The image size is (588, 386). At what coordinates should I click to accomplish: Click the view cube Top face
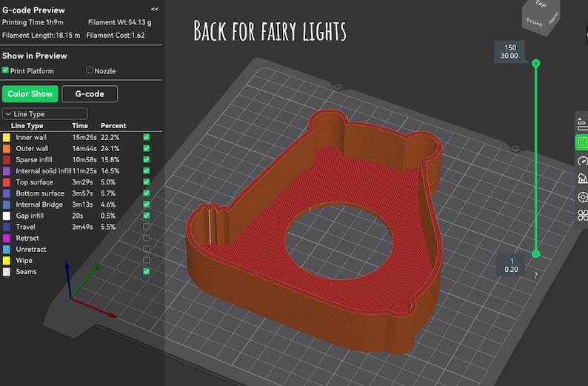click(541, 4)
